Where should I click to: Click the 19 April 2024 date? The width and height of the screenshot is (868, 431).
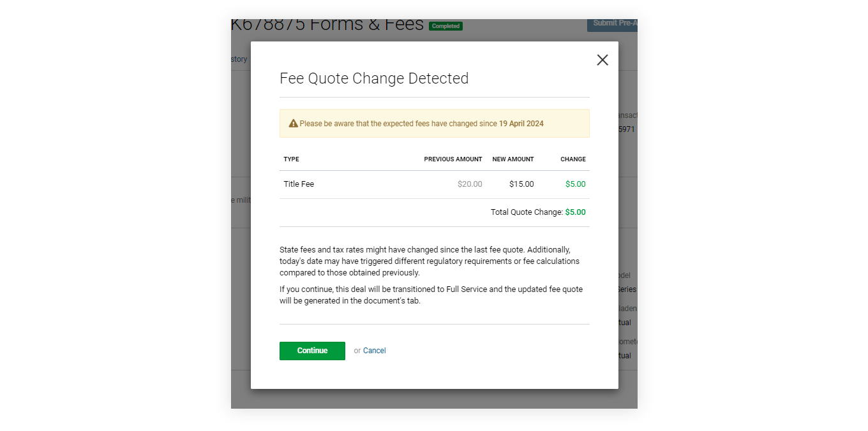[521, 124]
